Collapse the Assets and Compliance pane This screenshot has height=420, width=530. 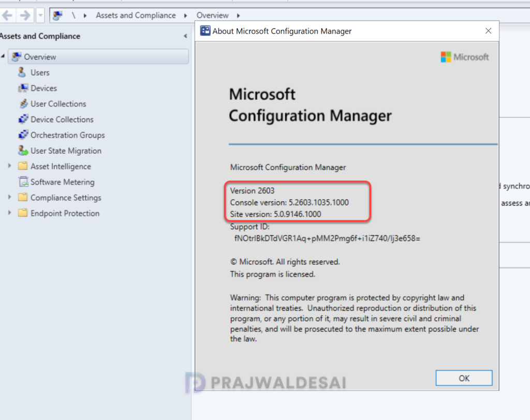pyautogui.click(x=185, y=36)
